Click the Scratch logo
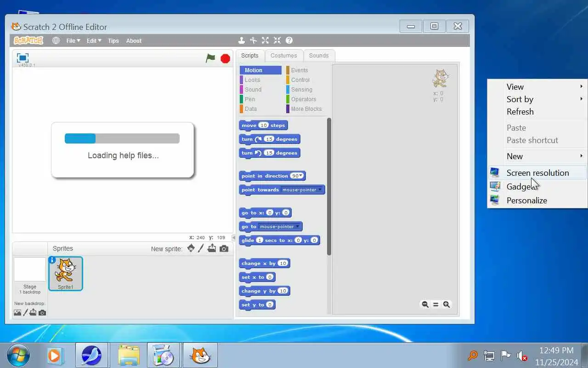The width and height of the screenshot is (588, 368). (28, 40)
